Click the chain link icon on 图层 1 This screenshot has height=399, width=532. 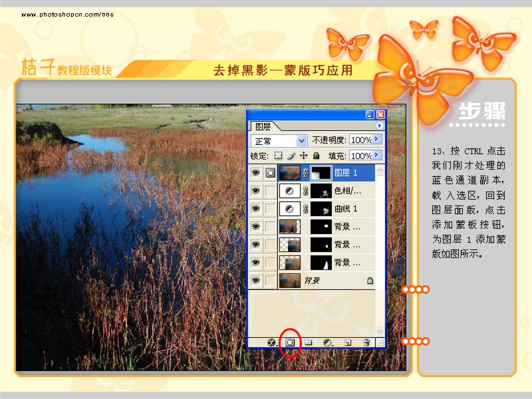[x=305, y=173]
